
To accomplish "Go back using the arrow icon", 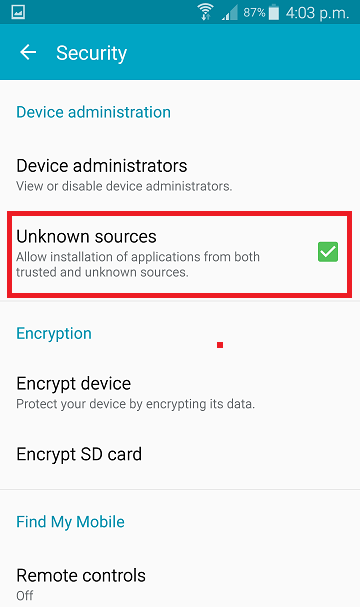I will [28, 52].
